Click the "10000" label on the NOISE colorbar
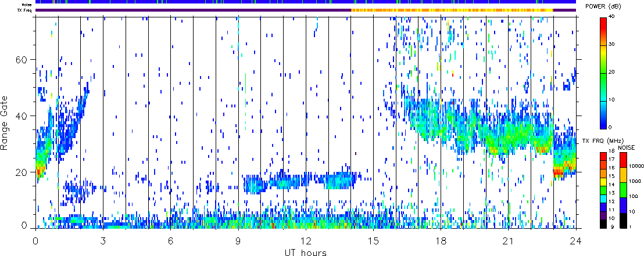644x256 pixels. click(636, 166)
